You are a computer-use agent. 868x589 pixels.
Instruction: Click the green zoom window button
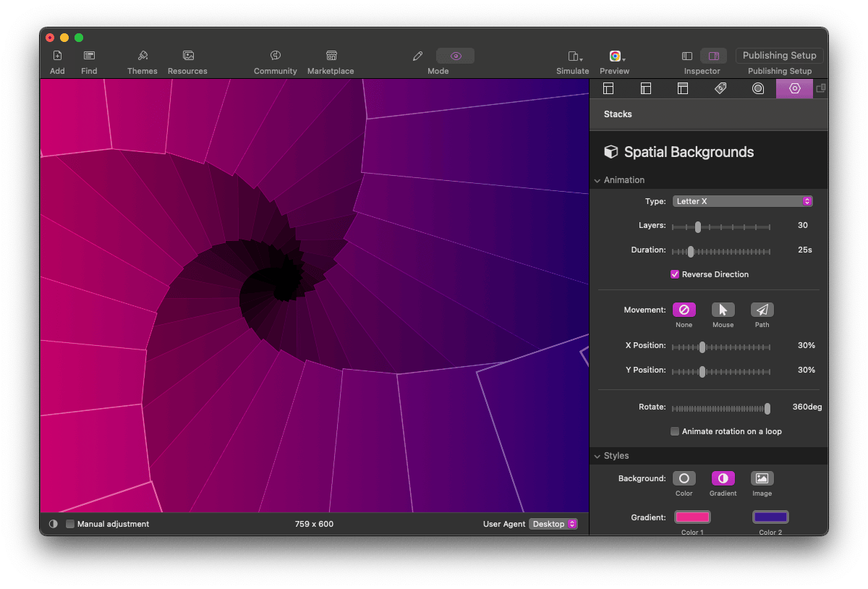tap(79, 38)
